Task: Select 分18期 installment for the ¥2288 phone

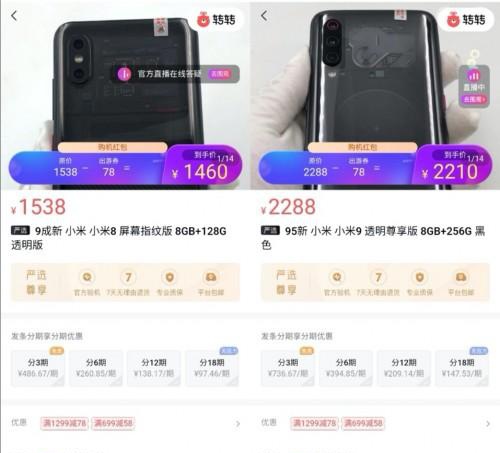Action: click(x=462, y=368)
